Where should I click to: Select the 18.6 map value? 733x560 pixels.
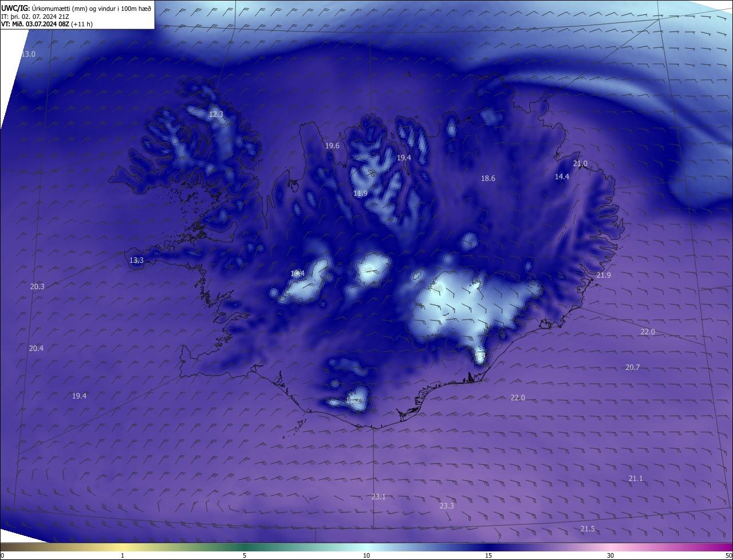[488, 179]
